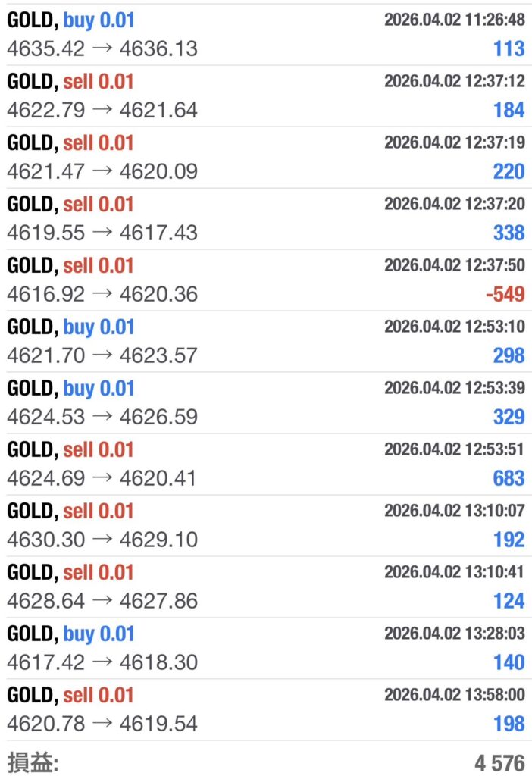Tap the profit value 113
Image resolution: width=532 pixels, height=776 pixels.
pyautogui.click(x=509, y=49)
